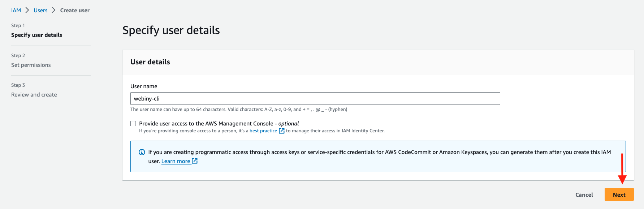Click the info icon in the blue notice

point(142,152)
